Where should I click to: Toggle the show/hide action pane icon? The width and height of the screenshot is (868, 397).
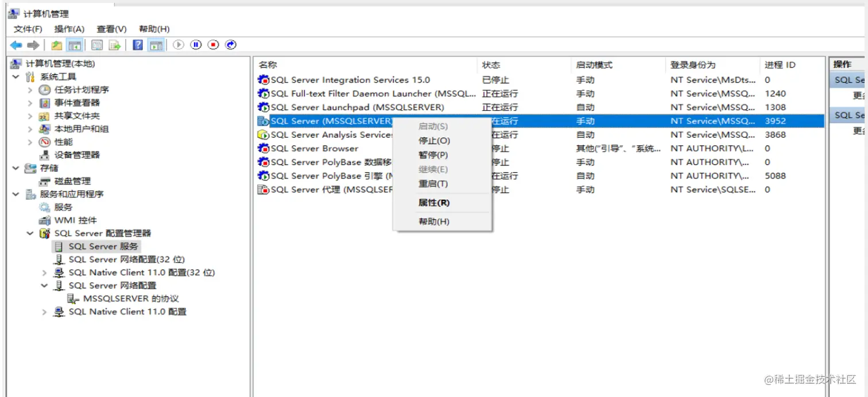[156, 45]
